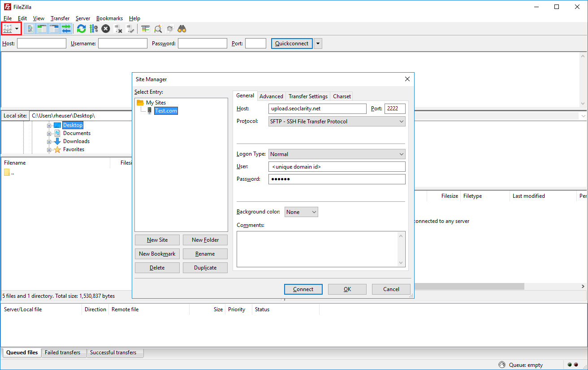The width and height of the screenshot is (588, 370).
Task: Open the Logon Type dropdown
Action: pyautogui.click(x=337, y=154)
